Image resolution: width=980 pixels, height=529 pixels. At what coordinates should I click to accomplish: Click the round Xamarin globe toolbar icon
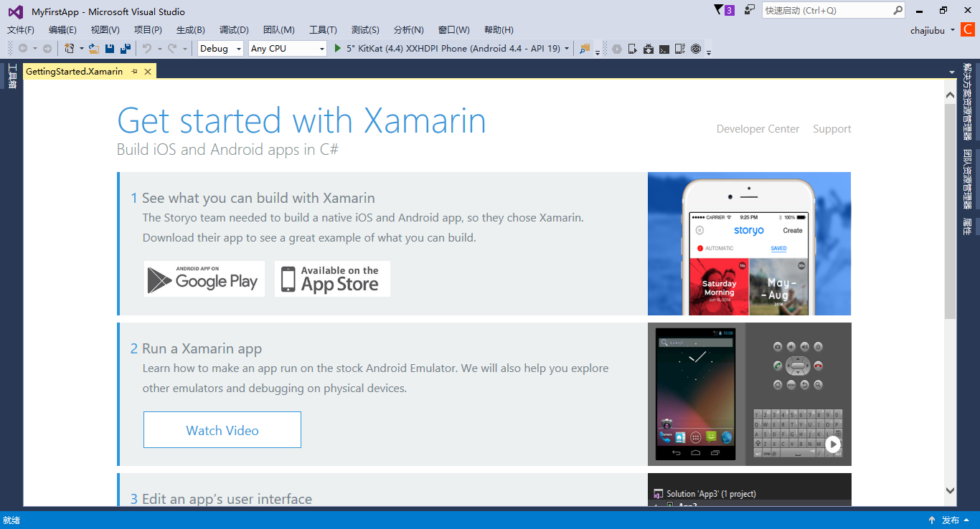(696, 49)
